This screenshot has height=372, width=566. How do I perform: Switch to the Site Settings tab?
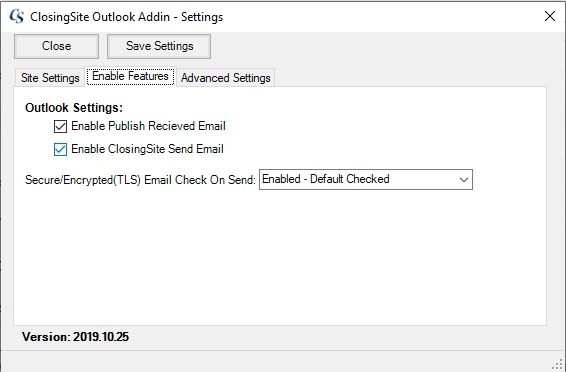(50, 78)
